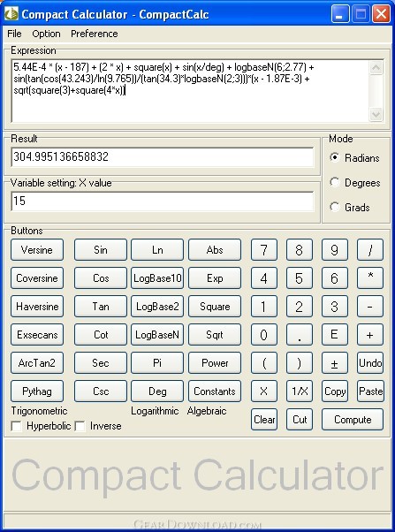
Task: Open the Option menu
Action: pos(46,34)
